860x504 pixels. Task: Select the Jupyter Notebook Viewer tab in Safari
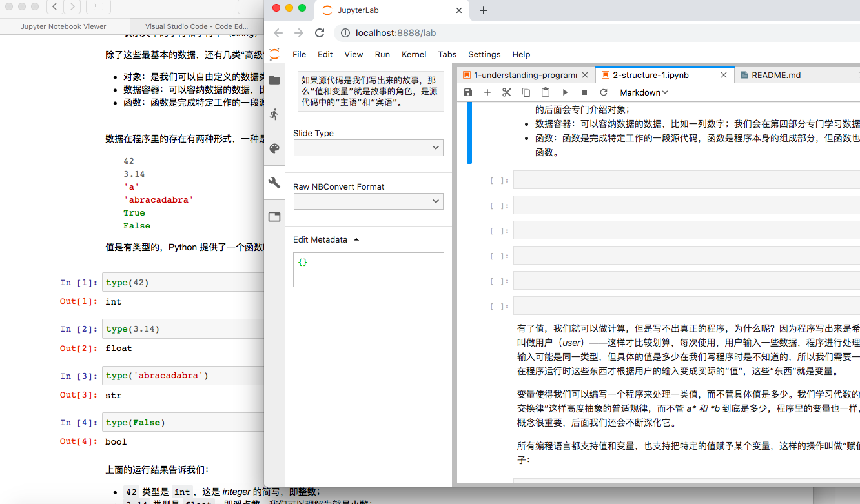coord(63,26)
